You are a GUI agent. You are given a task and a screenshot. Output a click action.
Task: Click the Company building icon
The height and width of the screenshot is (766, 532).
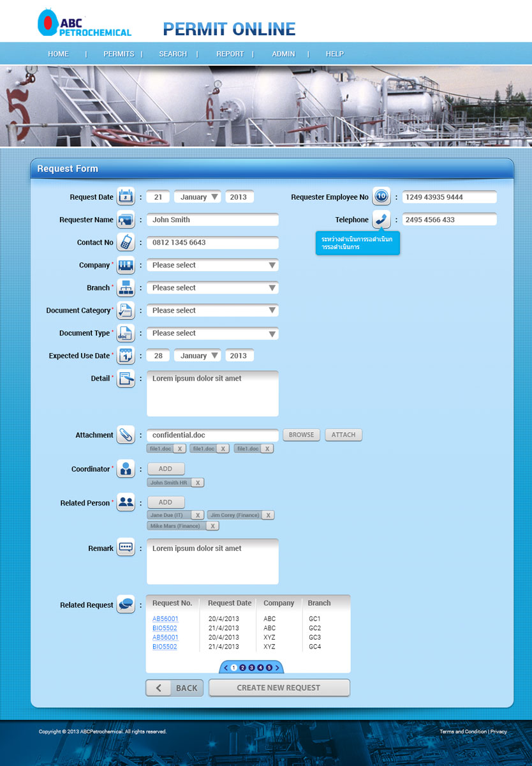coord(126,264)
